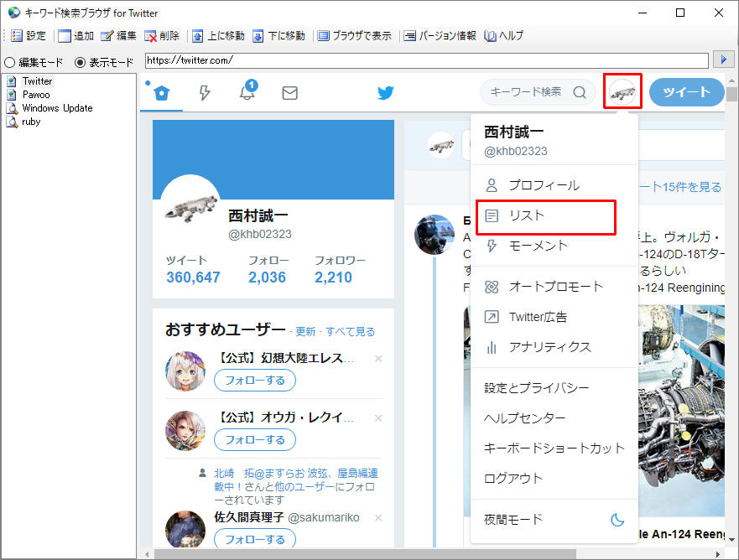Viewport: 739px width, 560px height.
Task: Click the @sakumariko handle
Action: 323,517
